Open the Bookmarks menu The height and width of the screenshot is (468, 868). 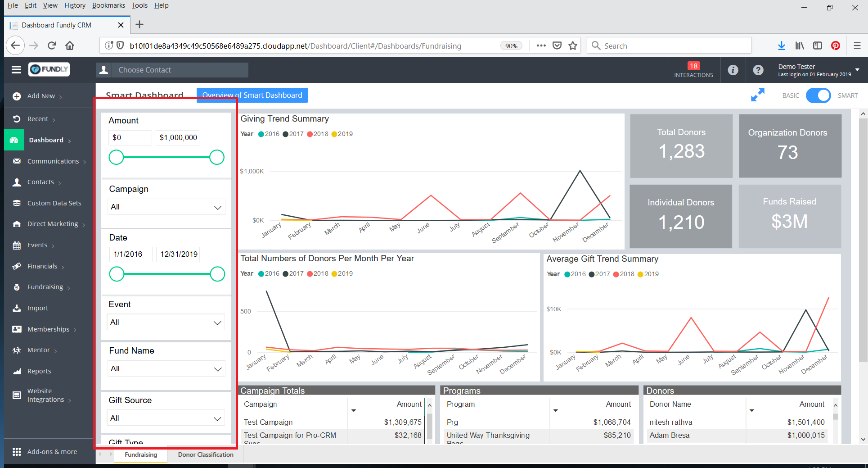click(108, 5)
